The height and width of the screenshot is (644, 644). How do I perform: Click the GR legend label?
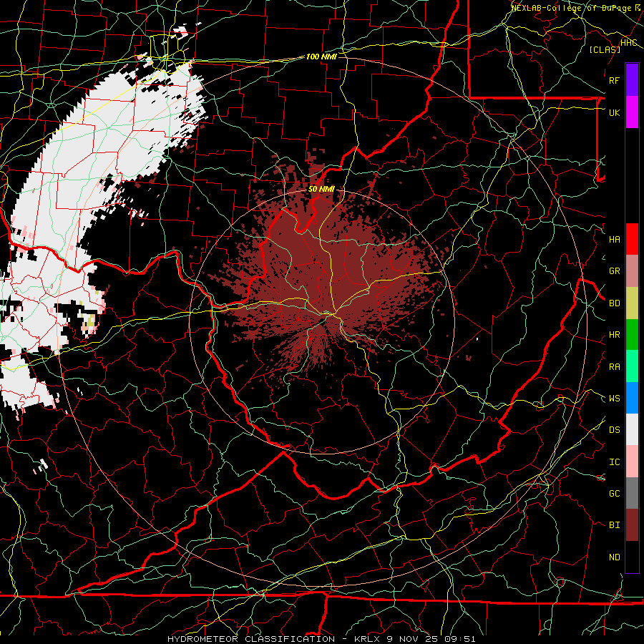(614, 271)
